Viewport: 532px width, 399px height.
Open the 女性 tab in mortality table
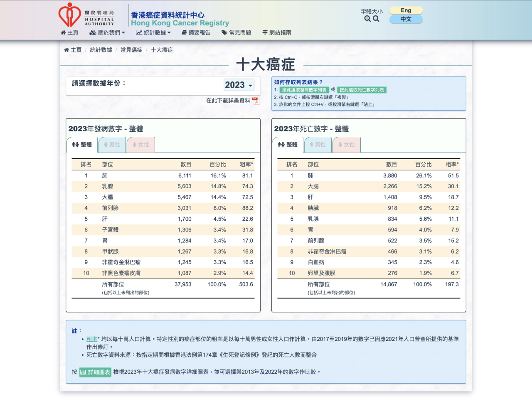347,145
